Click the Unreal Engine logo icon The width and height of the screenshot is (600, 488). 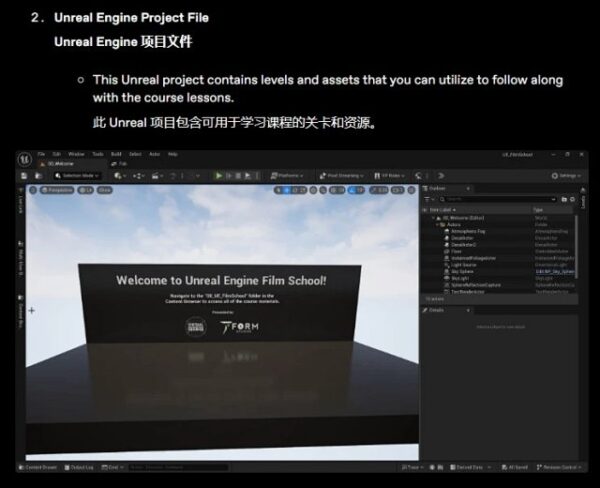tap(23, 157)
